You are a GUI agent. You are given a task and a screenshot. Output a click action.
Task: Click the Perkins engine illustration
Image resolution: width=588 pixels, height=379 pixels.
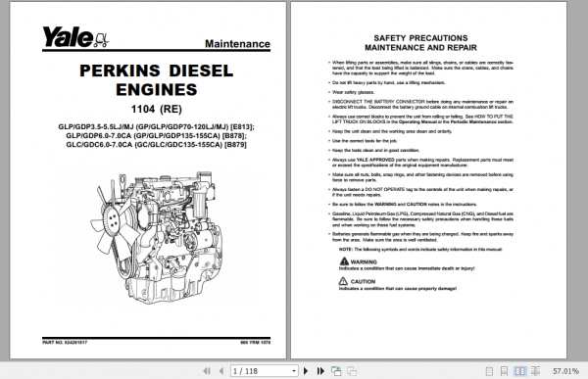pos(156,237)
